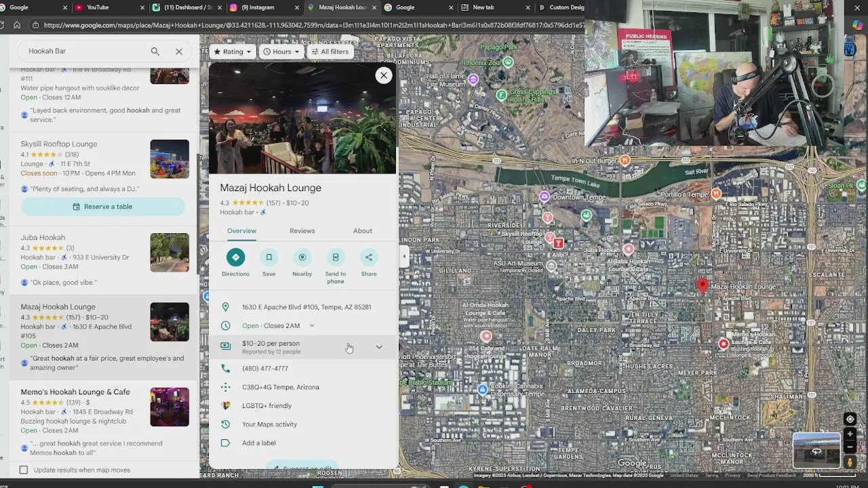
Task: Click the red Mazaj Hookah Lounge map pin
Action: (703, 286)
